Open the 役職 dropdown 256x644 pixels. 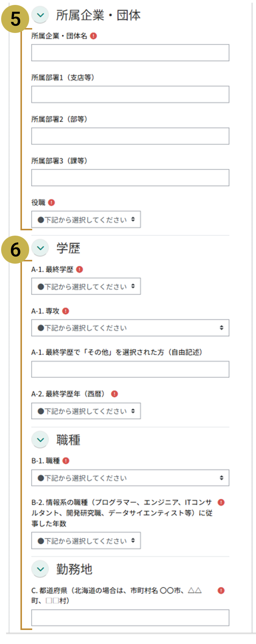click(x=86, y=219)
